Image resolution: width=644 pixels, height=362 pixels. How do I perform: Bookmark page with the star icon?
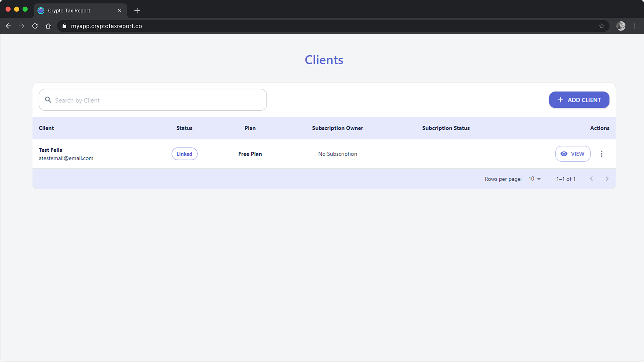[602, 26]
